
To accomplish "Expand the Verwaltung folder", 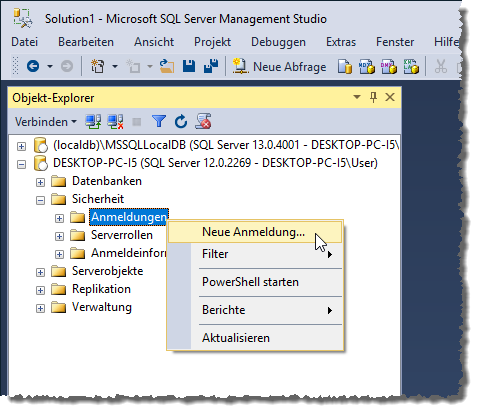I will tap(40, 308).
